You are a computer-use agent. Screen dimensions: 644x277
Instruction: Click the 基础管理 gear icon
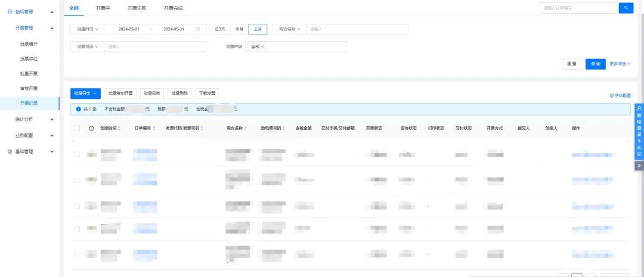pos(10,151)
